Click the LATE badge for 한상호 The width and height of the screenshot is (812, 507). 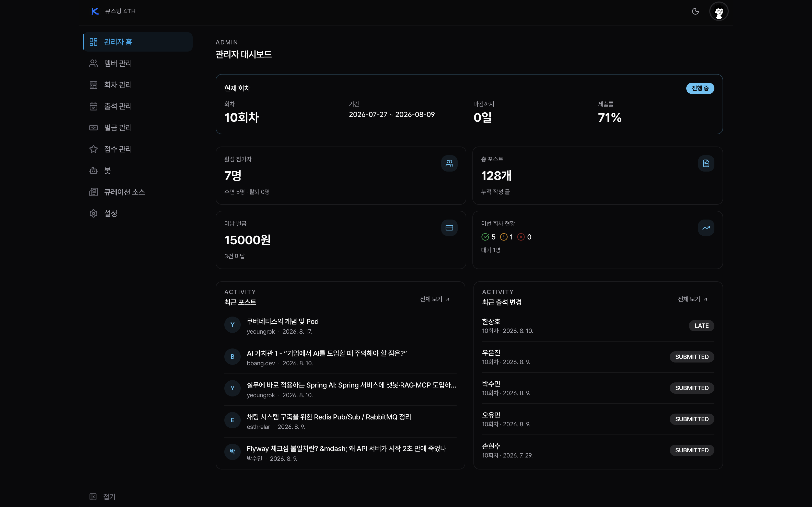701,325
